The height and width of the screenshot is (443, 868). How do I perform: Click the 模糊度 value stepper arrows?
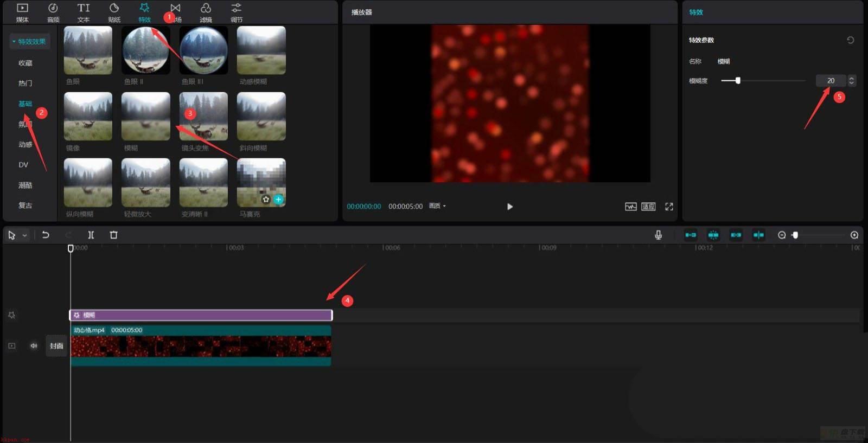(x=852, y=81)
